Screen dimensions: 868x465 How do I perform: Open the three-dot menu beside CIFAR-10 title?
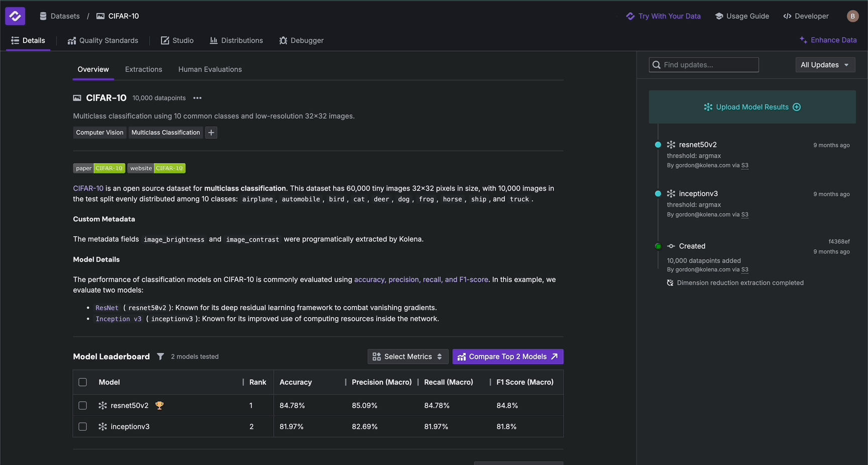click(x=197, y=98)
